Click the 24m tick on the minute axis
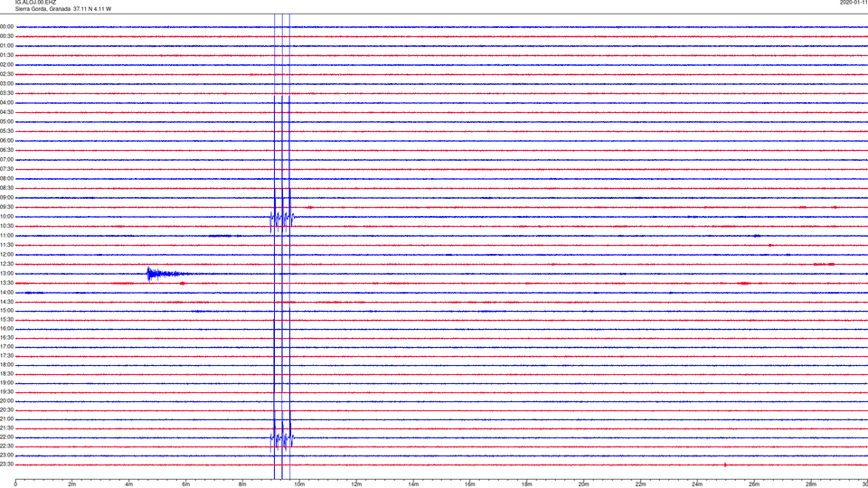This screenshot has height=488, width=868. tap(697, 484)
